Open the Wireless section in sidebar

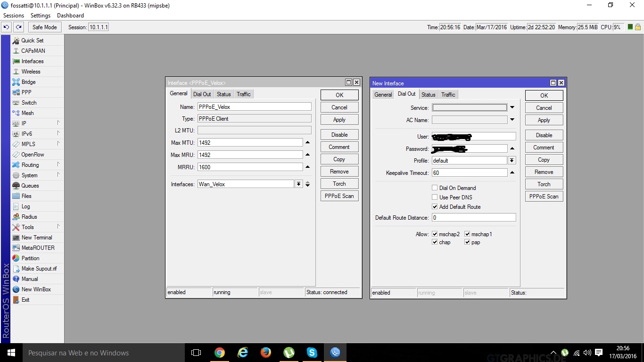[x=31, y=72]
